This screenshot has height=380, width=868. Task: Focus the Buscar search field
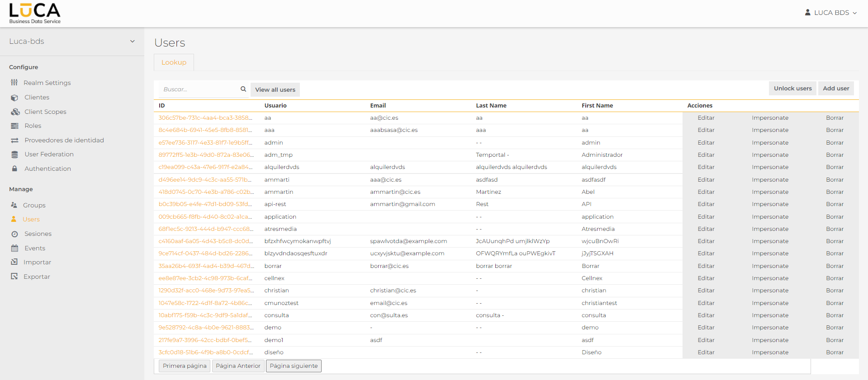coord(199,89)
